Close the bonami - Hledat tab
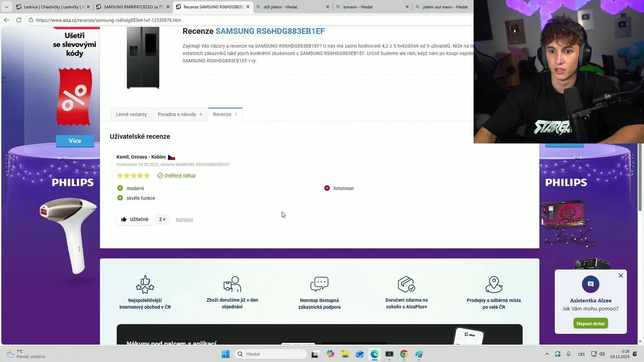Viewport: 644px width, 362px height. [407, 7]
